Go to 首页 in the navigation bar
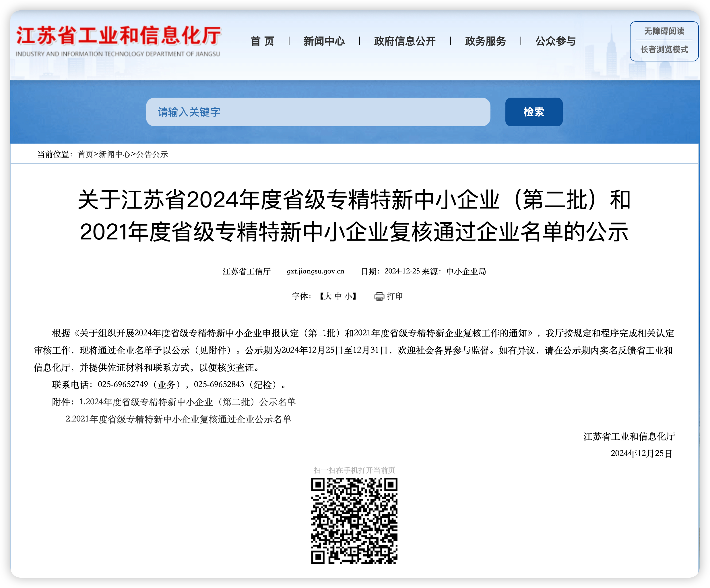This screenshot has width=710, height=588. click(262, 41)
